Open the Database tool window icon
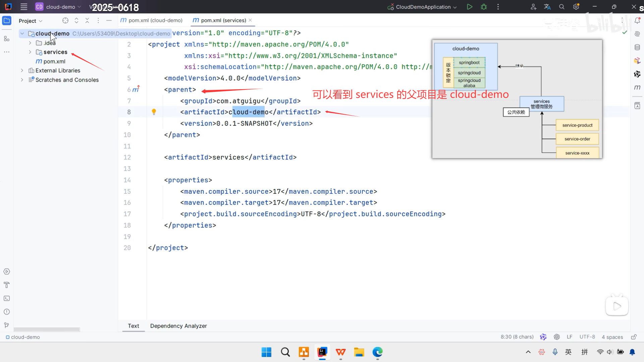 click(637, 47)
